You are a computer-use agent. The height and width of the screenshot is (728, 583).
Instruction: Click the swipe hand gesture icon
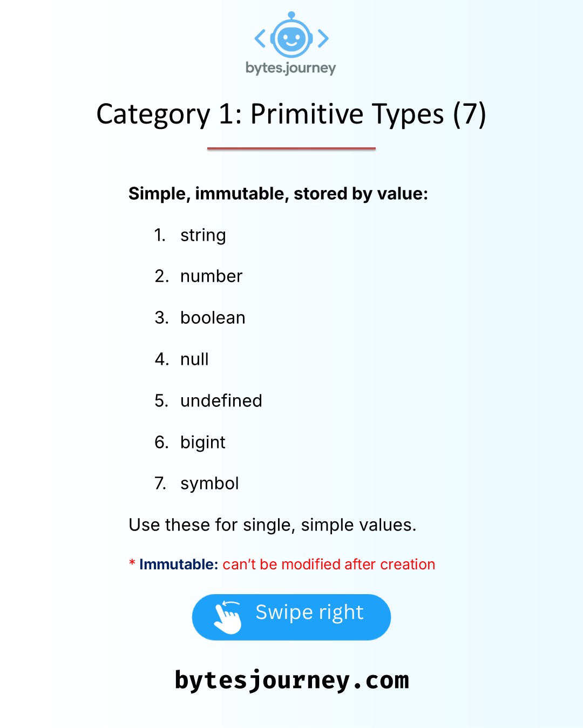tap(227, 617)
